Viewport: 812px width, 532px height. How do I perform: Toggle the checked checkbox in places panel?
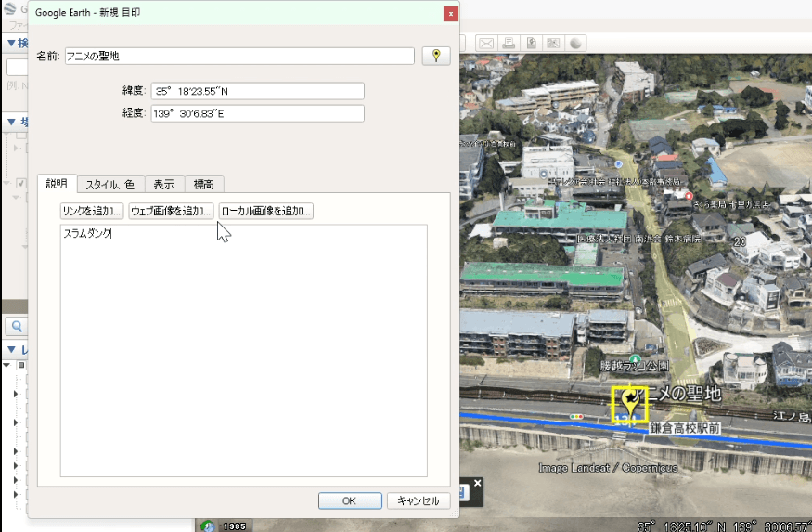[x=22, y=183]
